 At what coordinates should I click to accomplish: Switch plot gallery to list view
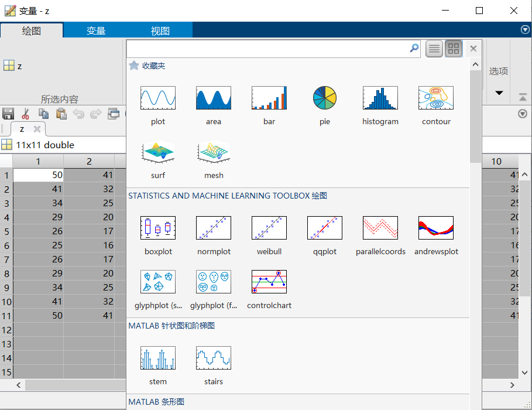click(434, 49)
